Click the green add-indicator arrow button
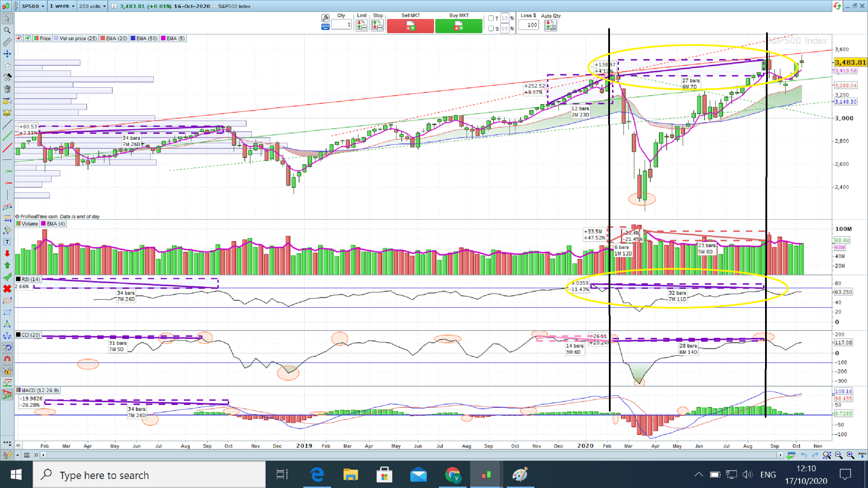The width and height of the screenshot is (868, 488). click(x=27, y=38)
